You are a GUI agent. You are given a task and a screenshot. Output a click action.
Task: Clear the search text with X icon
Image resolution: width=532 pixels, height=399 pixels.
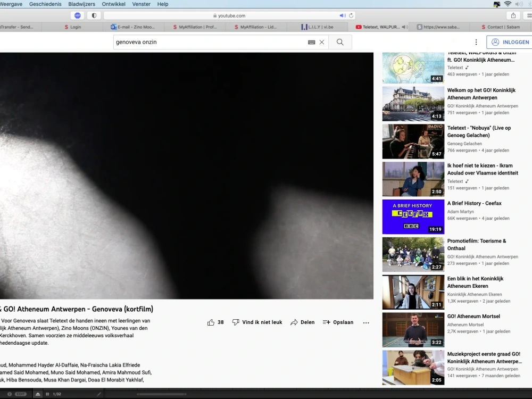click(x=322, y=42)
